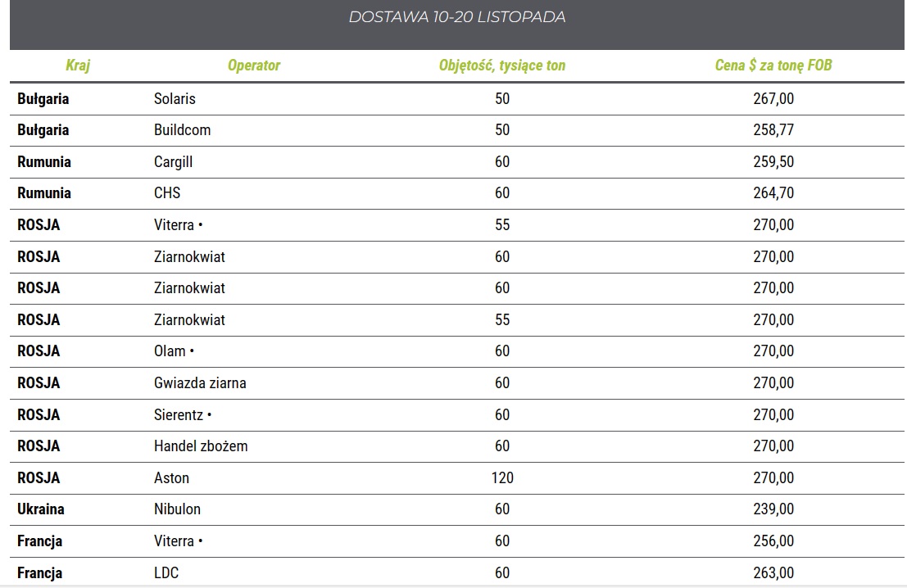Click 'Bułgaria' in the Buildcom row

click(43, 130)
